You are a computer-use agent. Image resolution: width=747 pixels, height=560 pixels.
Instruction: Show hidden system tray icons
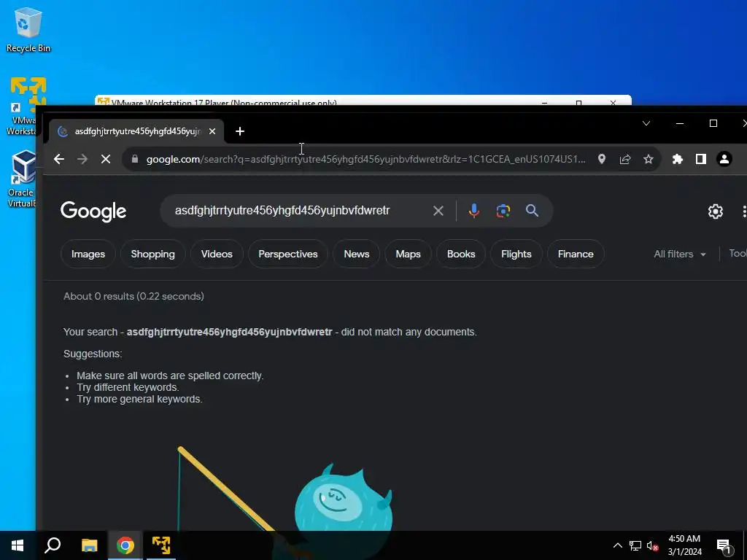point(617,545)
